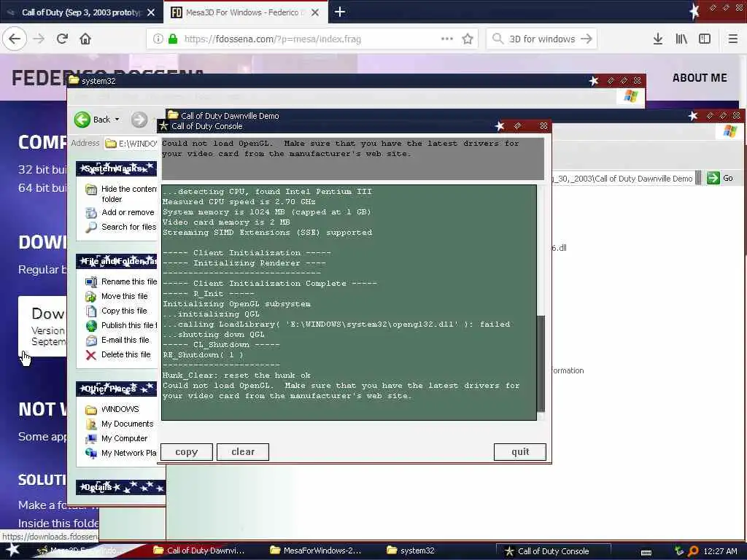Submit search with the arrow button
747x560 pixels.
coord(587,39)
